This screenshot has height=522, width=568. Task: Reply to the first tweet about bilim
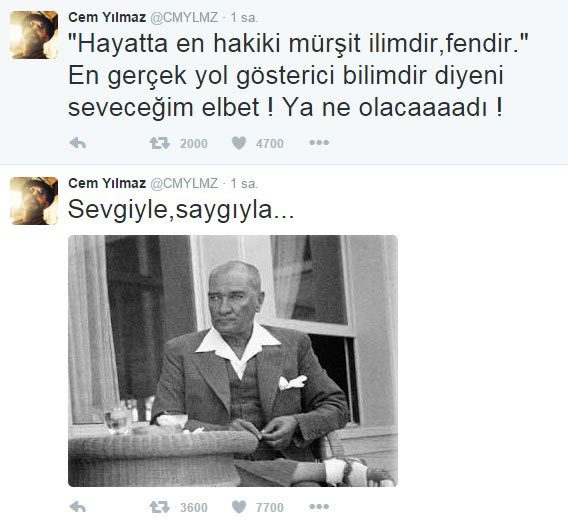78,143
